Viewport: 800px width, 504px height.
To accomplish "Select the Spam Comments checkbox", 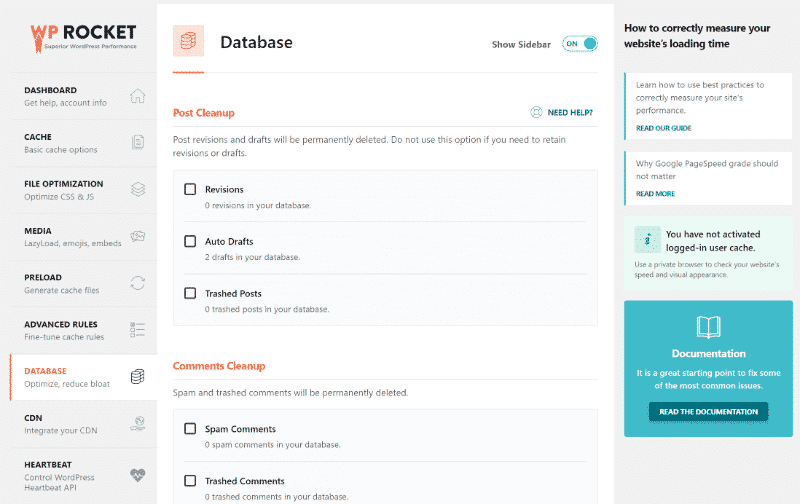I will [x=190, y=429].
